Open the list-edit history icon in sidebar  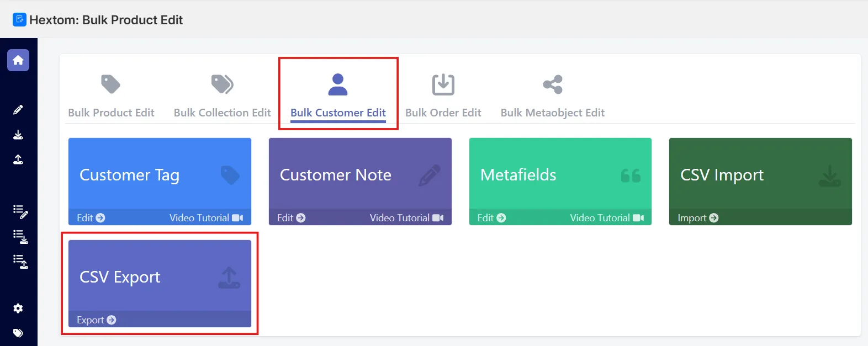click(x=20, y=211)
